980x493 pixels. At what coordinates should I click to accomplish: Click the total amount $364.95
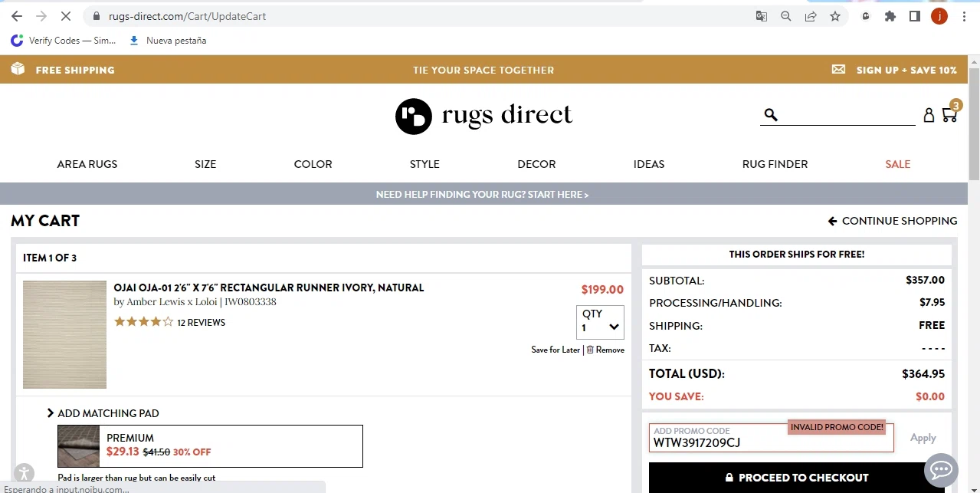[923, 374]
